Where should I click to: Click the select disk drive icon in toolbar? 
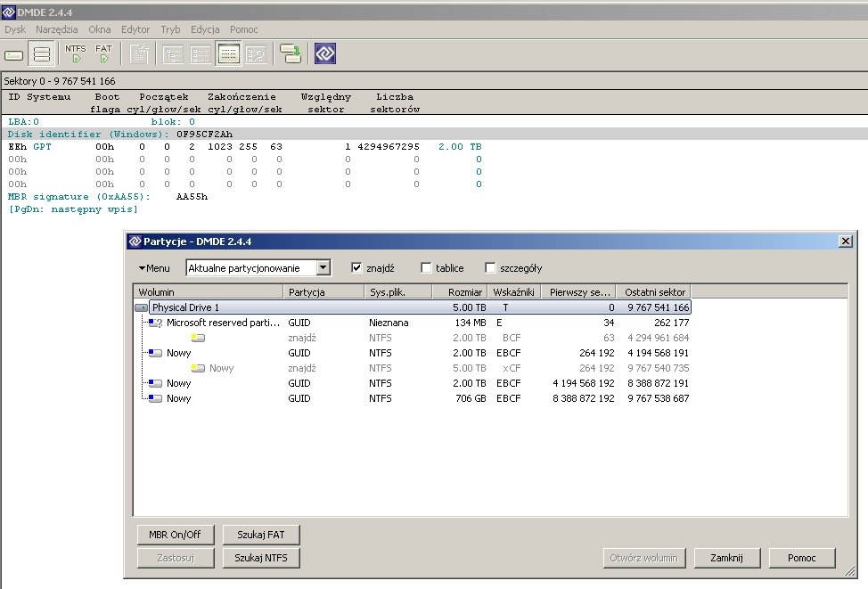pos(14,55)
